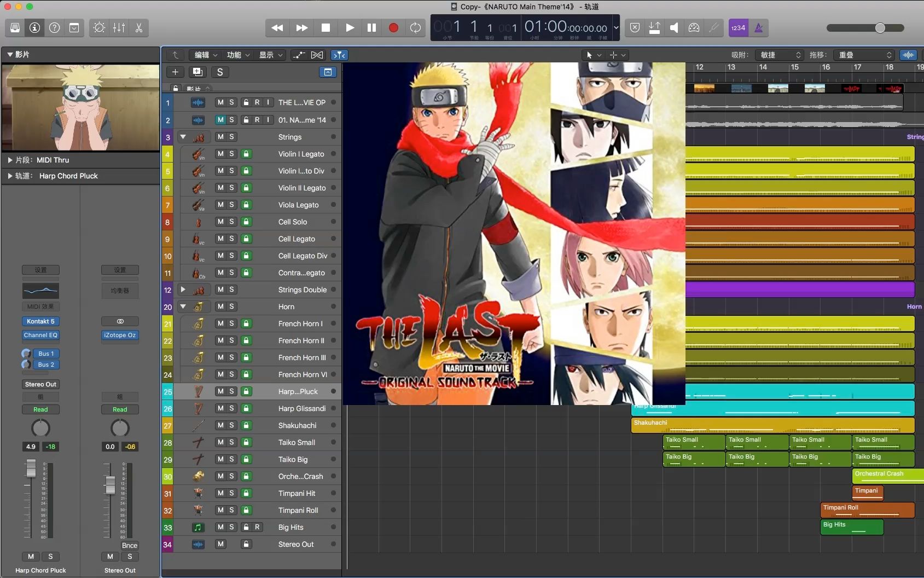
Task: Toggle the purple Metronome button
Action: point(758,28)
